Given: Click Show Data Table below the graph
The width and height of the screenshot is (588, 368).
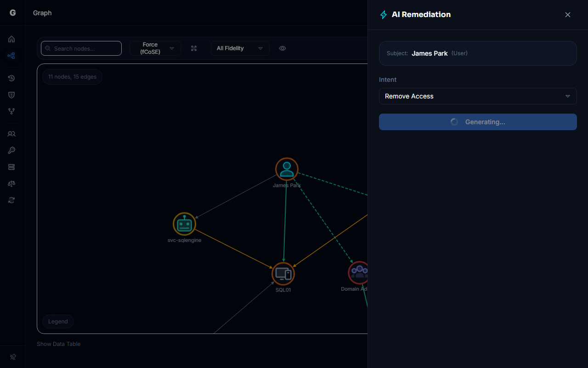Looking at the screenshot, I should pyautogui.click(x=58, y=344).
